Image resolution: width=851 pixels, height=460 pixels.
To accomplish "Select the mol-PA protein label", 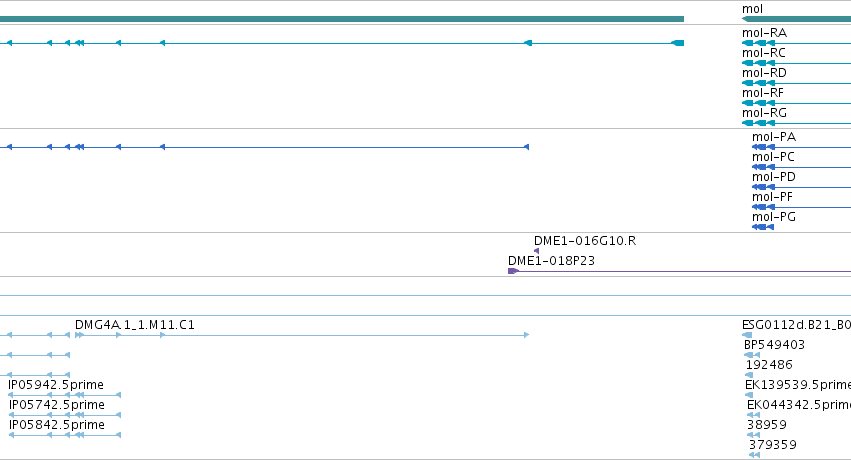I will tap(774, 137).
